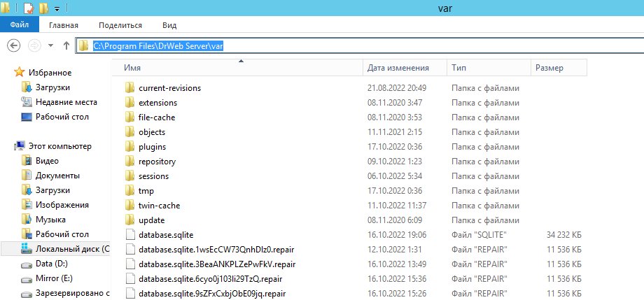644x300 pixels.
Task: Sort files by Размер column header
Action: (549, 68)
